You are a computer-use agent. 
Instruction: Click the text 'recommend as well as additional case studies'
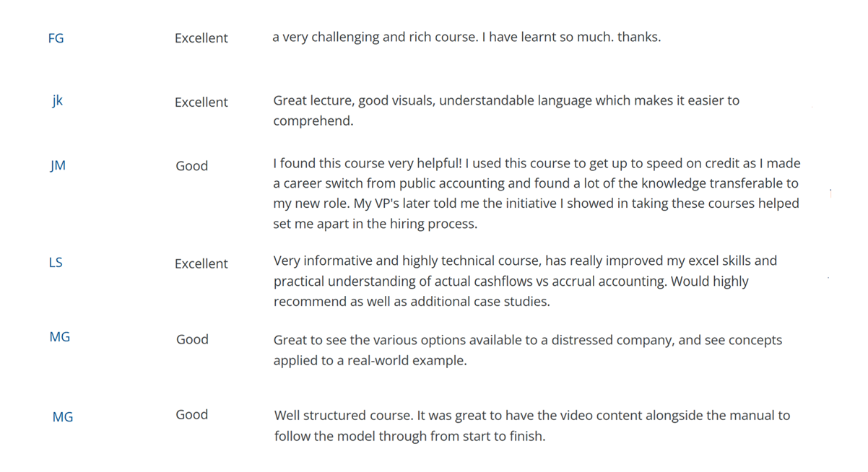point(411,302)
